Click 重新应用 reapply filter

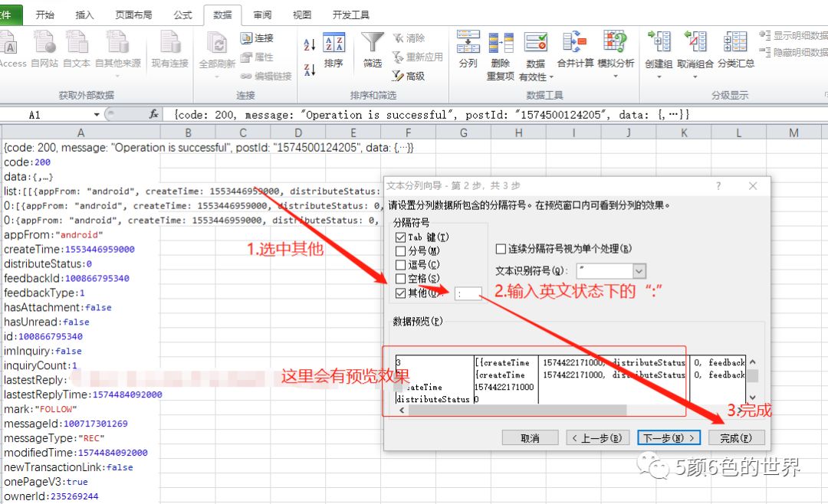417,57
